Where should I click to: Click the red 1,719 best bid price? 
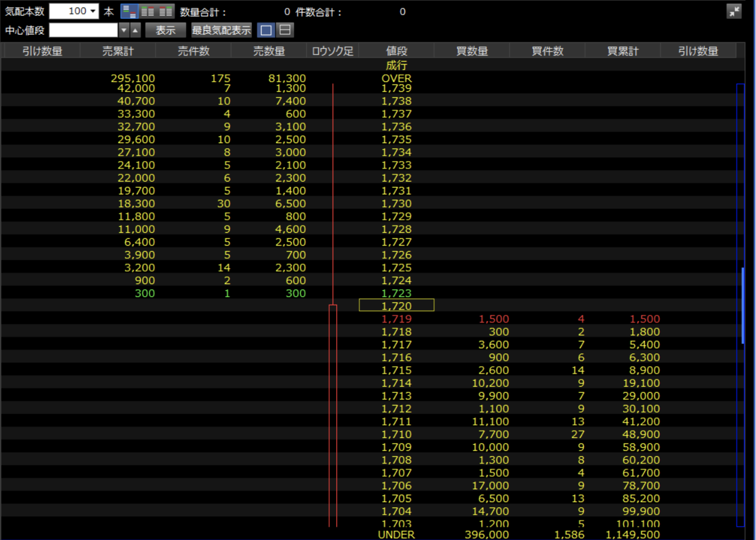click(x=396, y=319)
